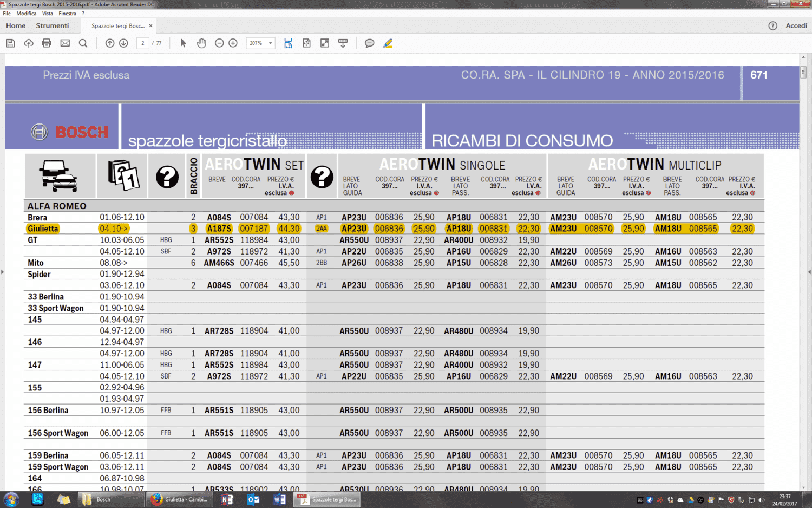Switch to the Home tab
This screenshot has width=812, height=508.
16,26
